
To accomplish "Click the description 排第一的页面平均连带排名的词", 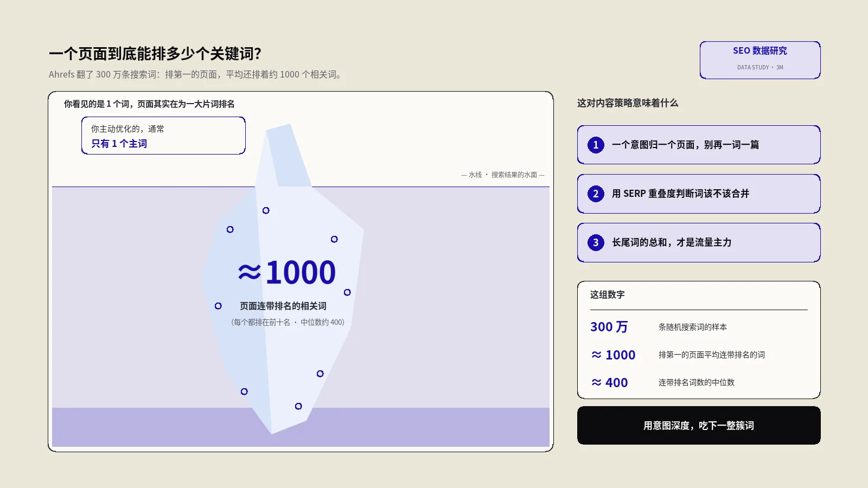I will point(712,355).
